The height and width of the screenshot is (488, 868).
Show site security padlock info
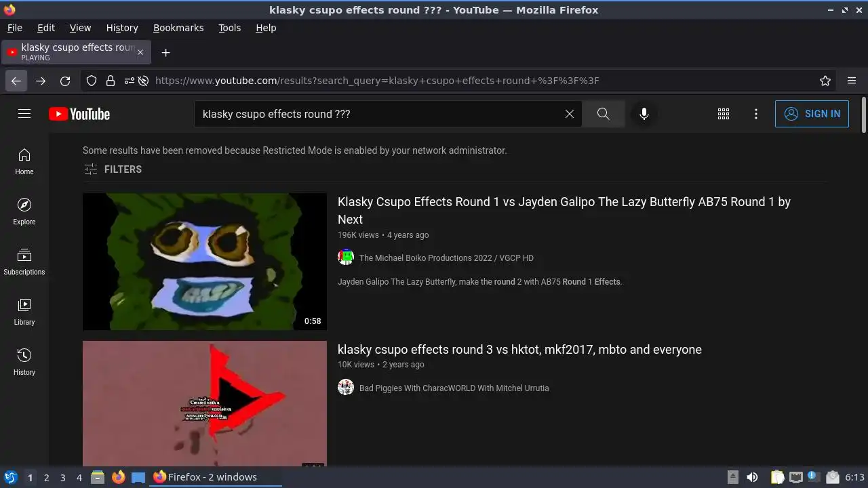tap(111, 81)
